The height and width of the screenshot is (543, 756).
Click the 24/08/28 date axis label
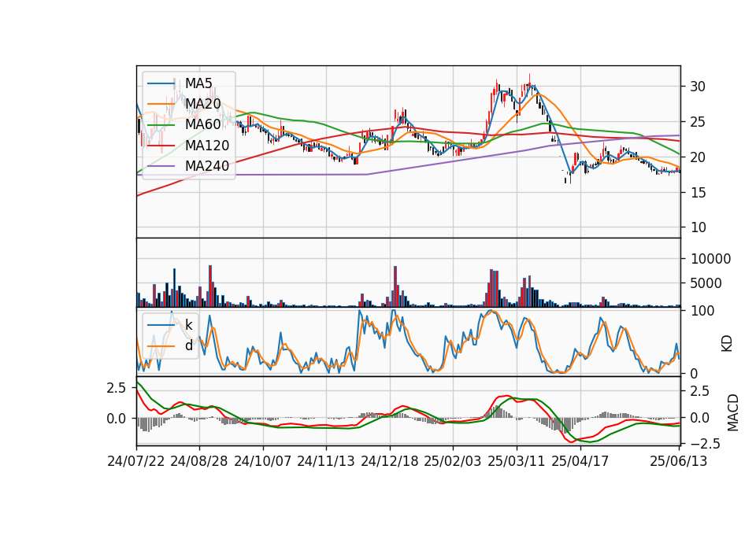[x=199, y=461]
